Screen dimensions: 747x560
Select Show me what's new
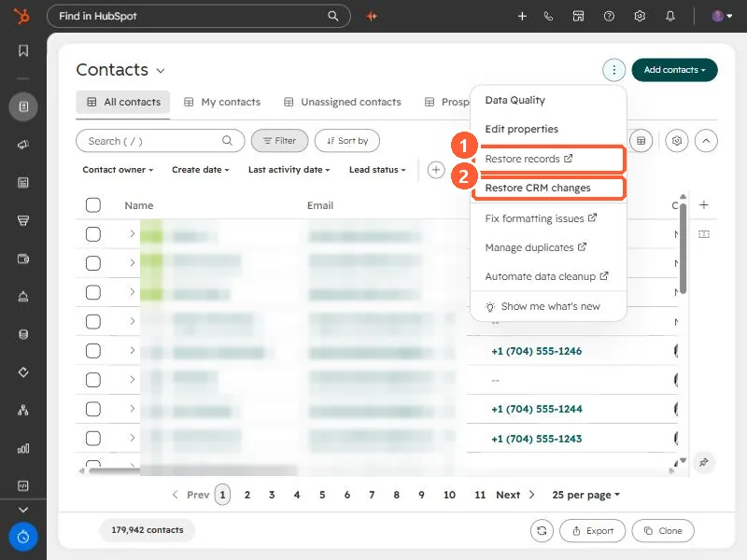548,307
